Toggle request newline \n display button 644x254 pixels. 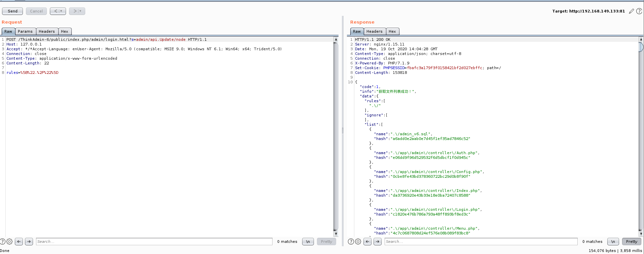pos(308,242)
